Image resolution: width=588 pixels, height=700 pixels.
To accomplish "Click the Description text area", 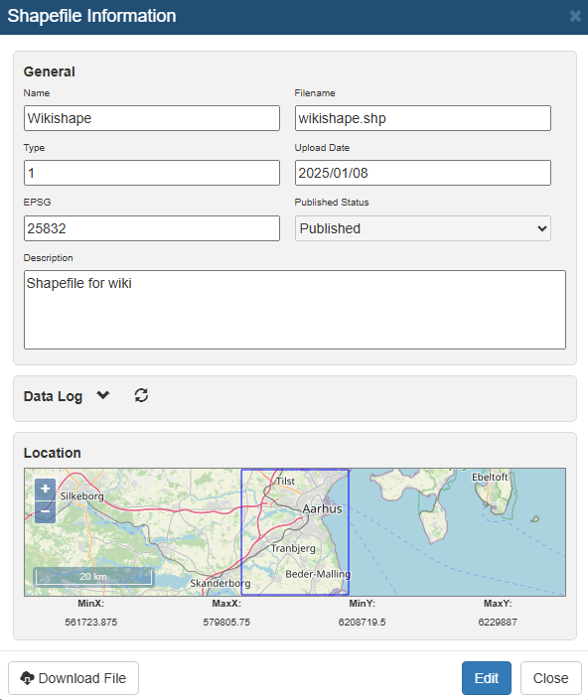I will [x=295, y=310].
